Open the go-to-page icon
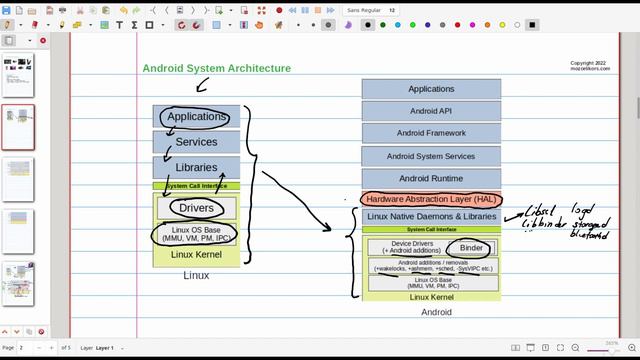This screenshot has width=640, height=360. (x=180, y=10)
